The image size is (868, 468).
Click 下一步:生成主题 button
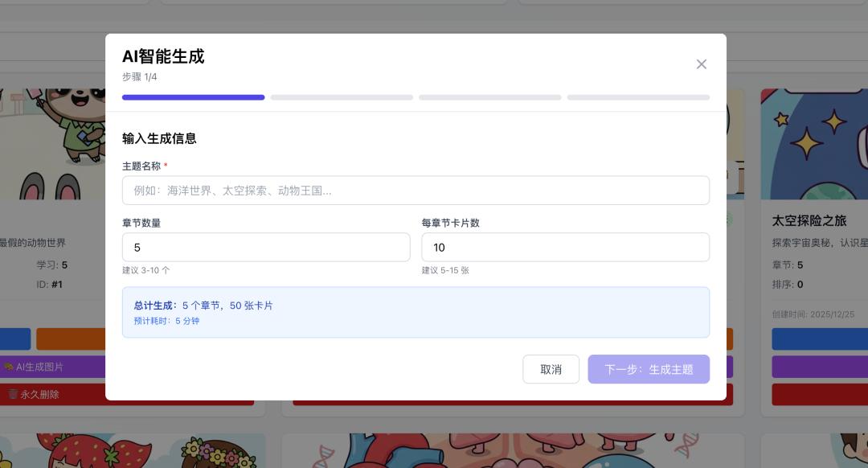pos(649,369)
